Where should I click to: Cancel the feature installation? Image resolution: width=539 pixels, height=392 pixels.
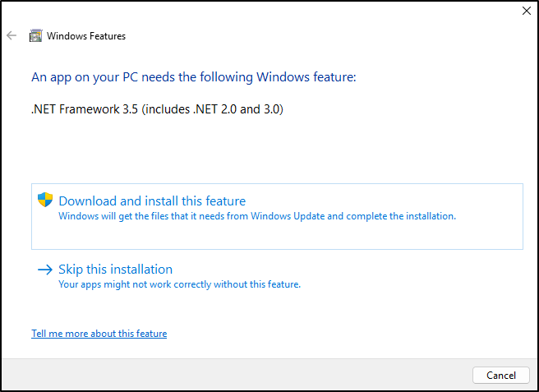click(x=501, y=375)
